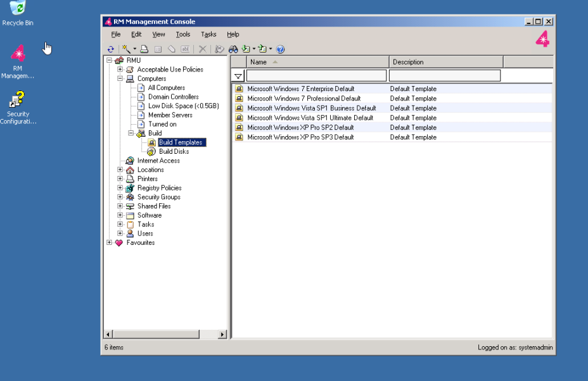Click the import green down-arrow toolbar icon
The width and height of the screenshot is (588, 381).
coord(246,49)
